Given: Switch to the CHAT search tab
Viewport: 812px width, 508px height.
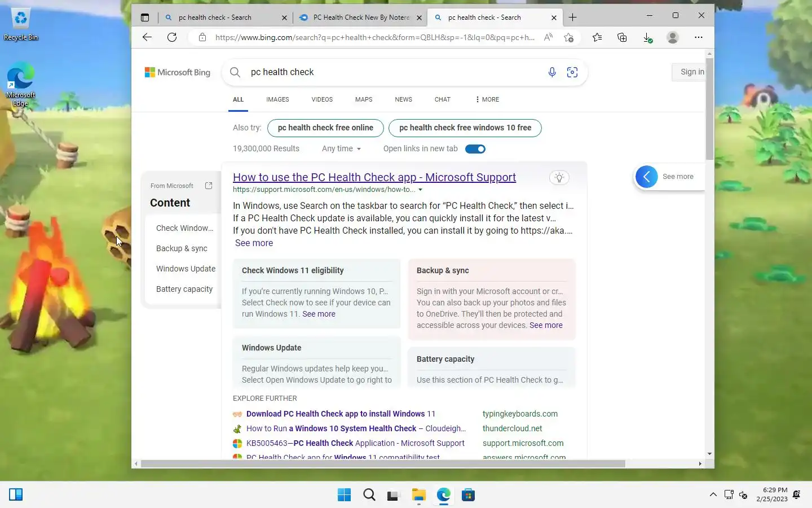Looking at the screenshot, I should coord(442,99).
